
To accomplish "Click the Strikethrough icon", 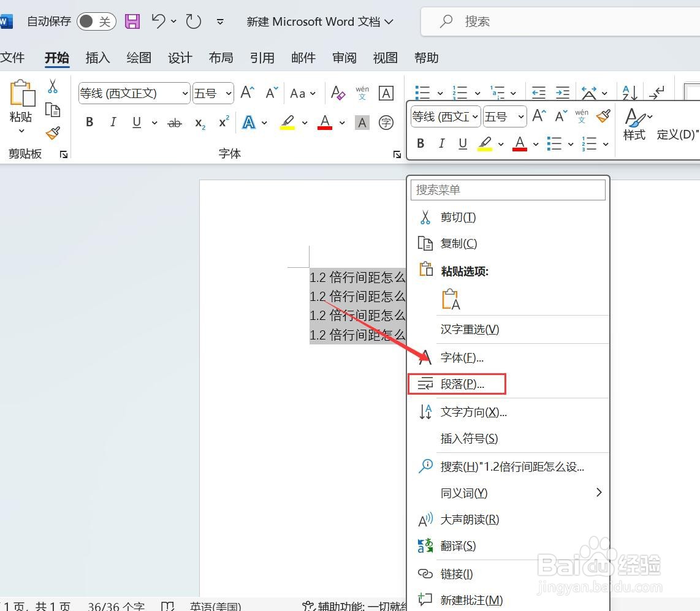I will tap(175, 123).
